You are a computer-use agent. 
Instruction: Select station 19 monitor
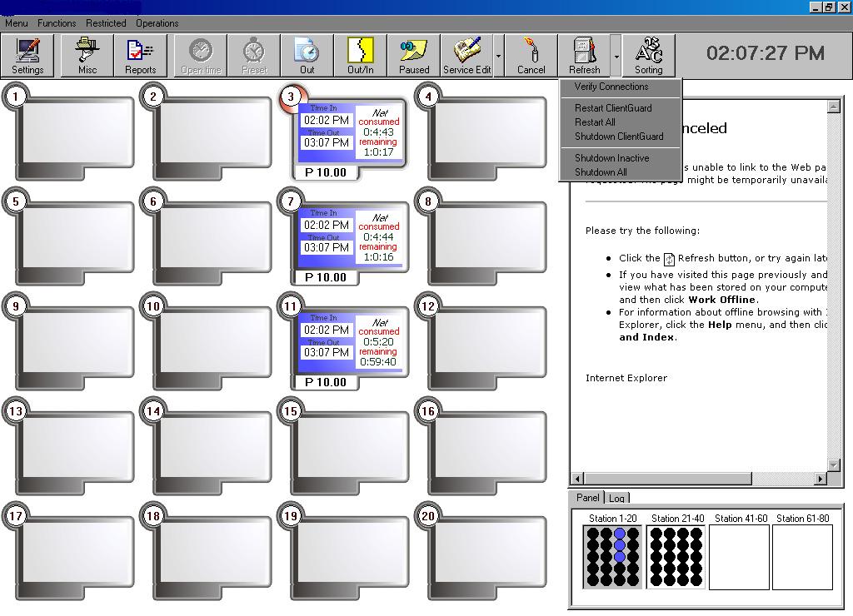pyautogui.click(x=344, y=551)
